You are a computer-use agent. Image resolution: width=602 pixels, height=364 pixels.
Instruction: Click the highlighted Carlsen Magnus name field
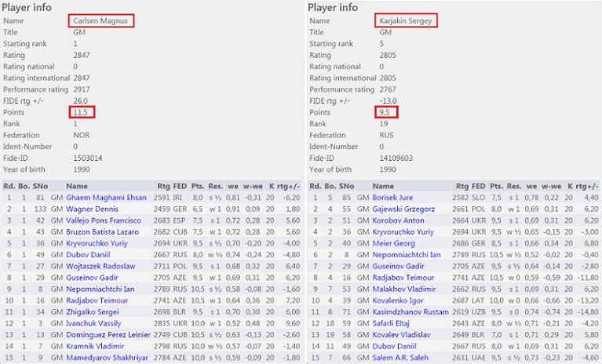[x=101, y=20]
